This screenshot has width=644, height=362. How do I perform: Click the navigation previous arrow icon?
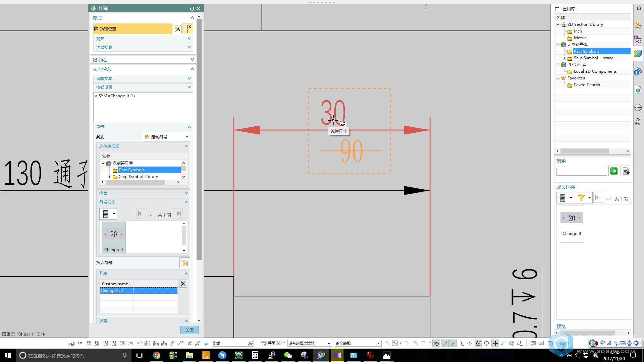[x=140, y=215]
